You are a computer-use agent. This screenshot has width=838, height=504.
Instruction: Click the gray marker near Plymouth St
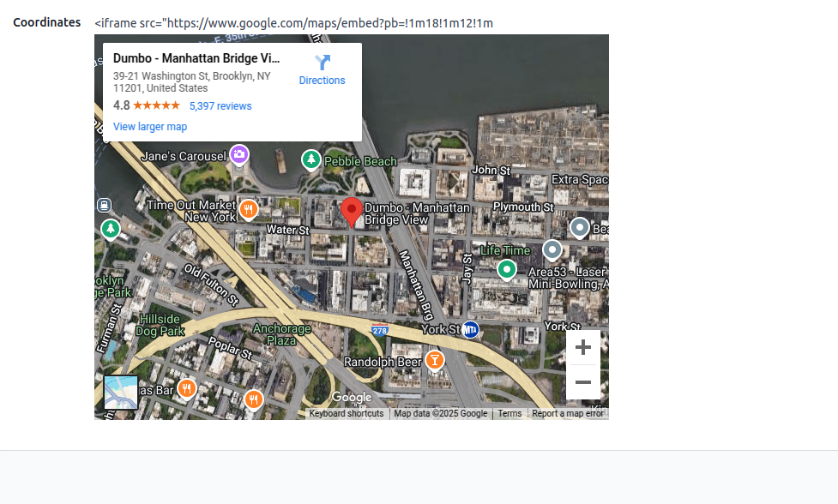coord(579,228)
